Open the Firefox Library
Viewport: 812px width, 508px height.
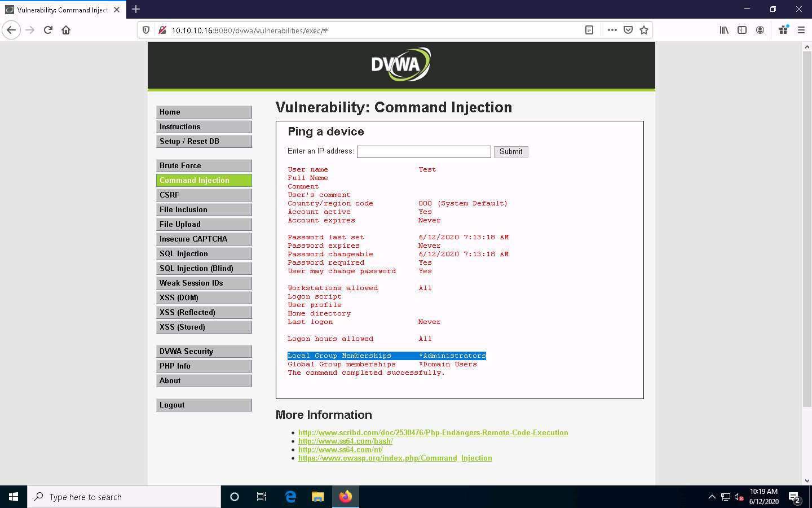tap(724, 30)
